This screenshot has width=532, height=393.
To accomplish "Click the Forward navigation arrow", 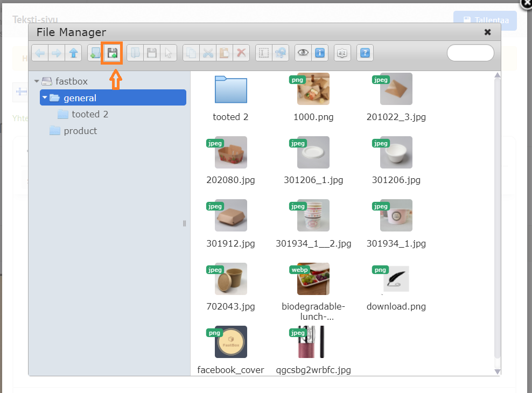I will [57, 53].
